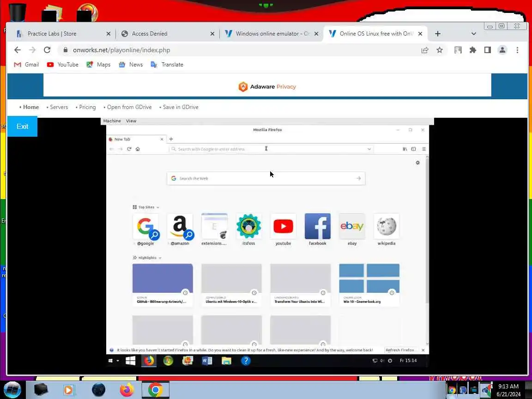Viewport: 532px width, 399px height.
Task: Collapse the Highlights section
Action: 147,258
